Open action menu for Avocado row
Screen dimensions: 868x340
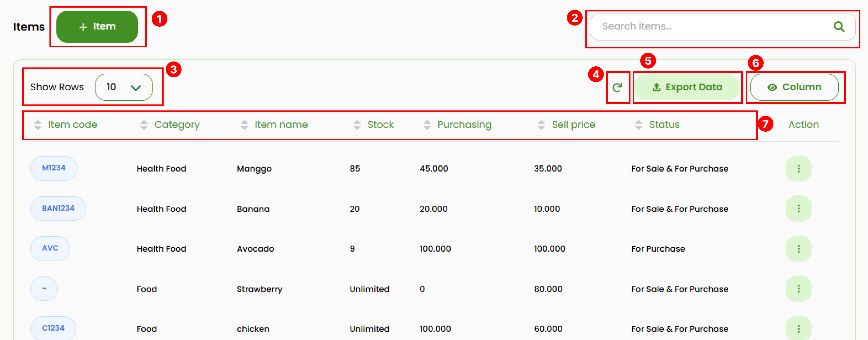click(x=798, y=249)
